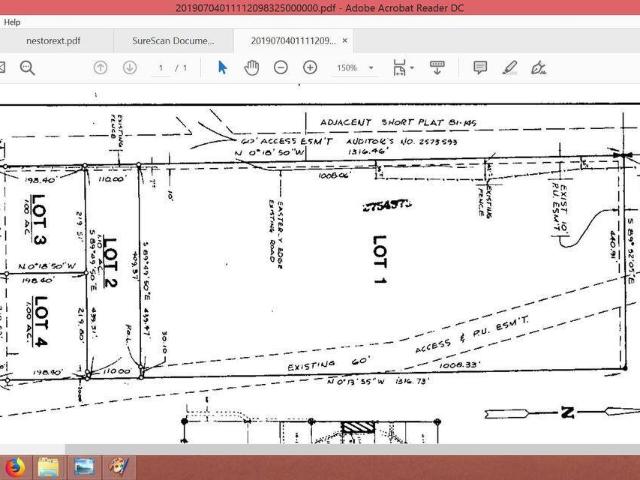Go to next page arrow

click(x=130, y=68)
